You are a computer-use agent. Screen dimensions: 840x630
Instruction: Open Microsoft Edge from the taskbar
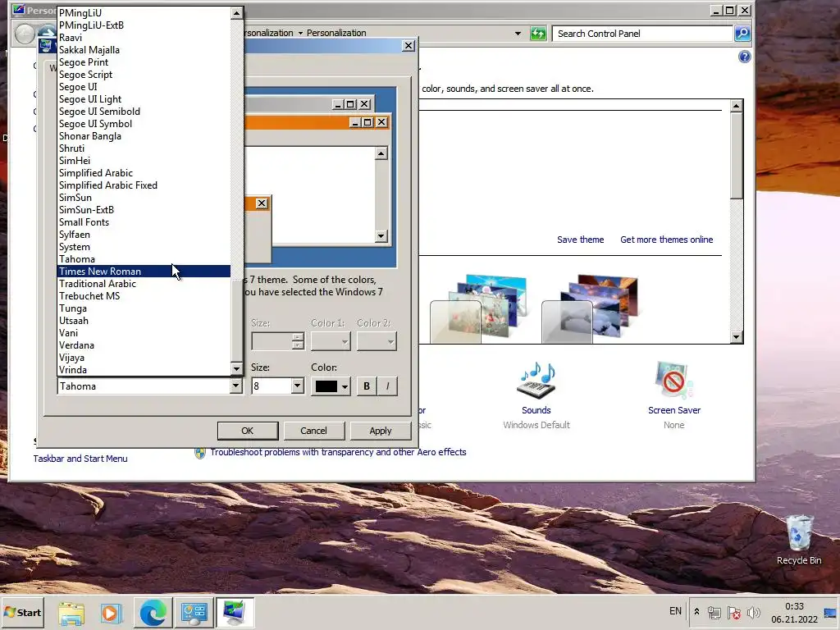(153, 612)
